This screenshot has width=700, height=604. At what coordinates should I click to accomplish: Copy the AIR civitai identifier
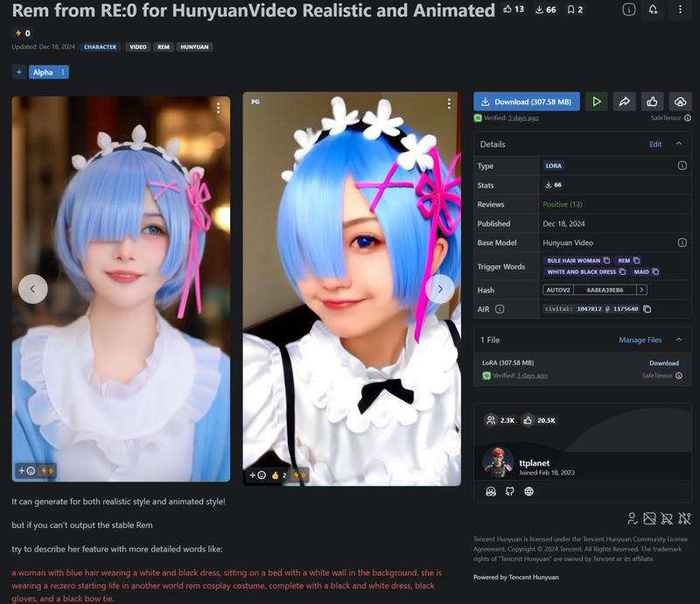(x=647, y=309)
